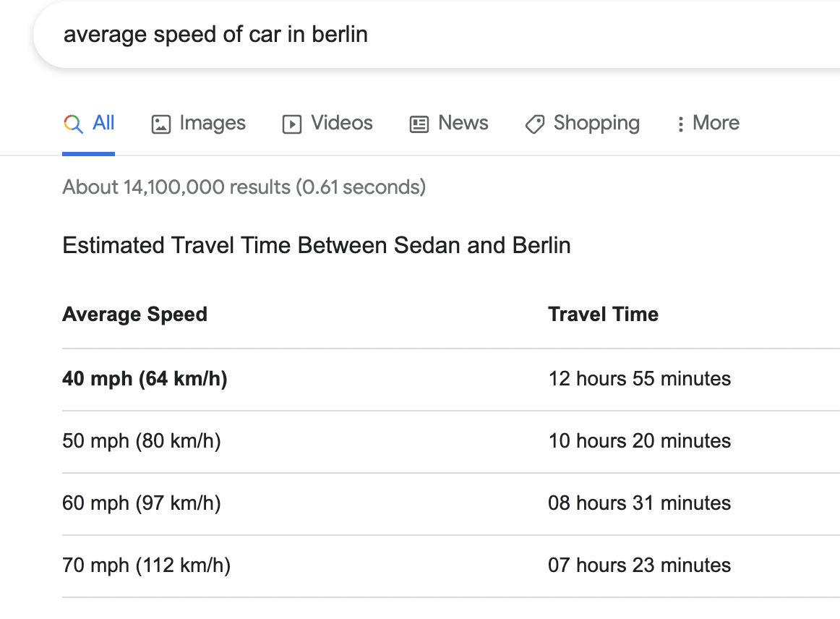Click the magnifier icon beside All
Viewport: 840px width, 619px height.
[73, 124]
